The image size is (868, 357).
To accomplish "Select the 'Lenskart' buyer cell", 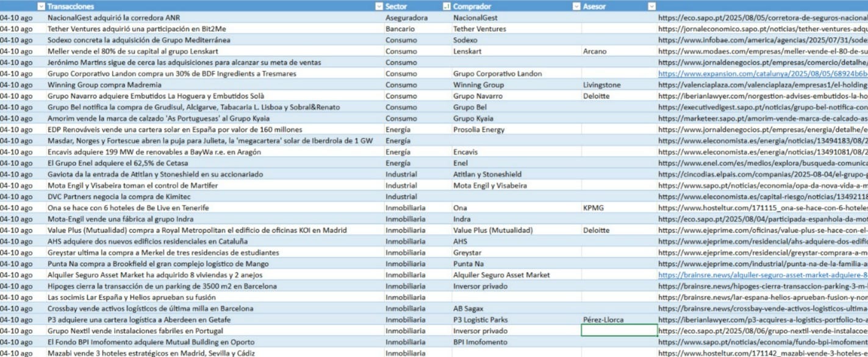I will coord(516,51).
